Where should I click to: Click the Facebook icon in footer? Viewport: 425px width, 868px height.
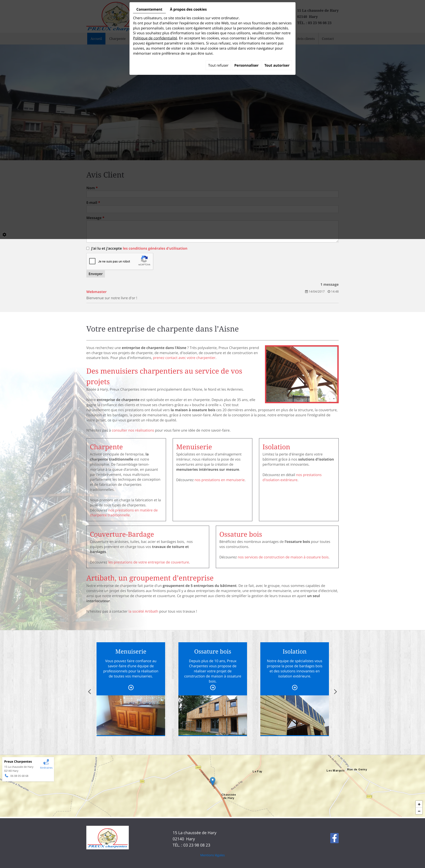[334, 838]
